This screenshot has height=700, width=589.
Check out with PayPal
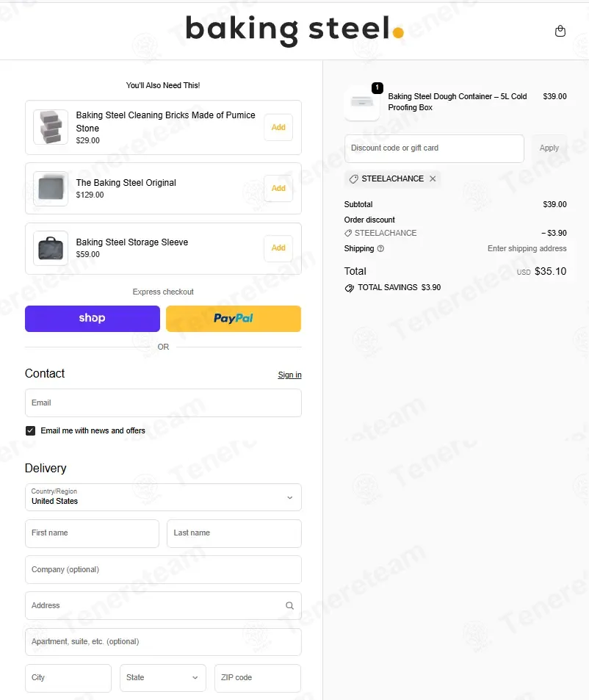coord(234,318)
